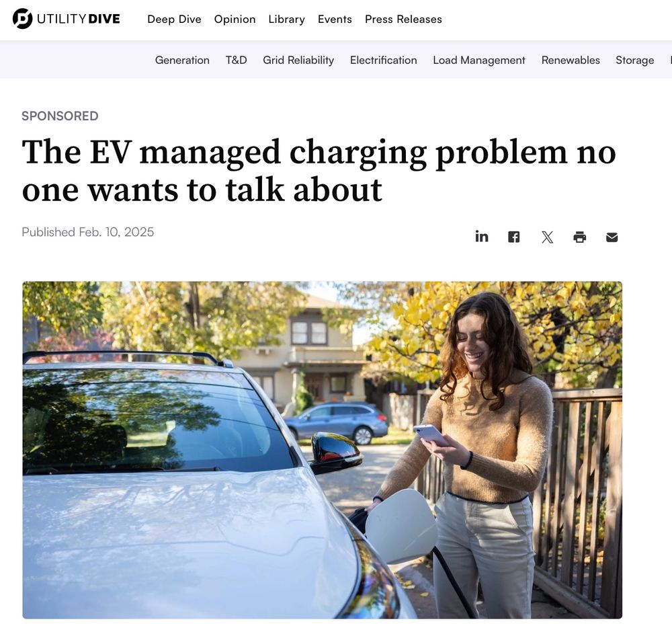672x628 pixels.
Task: Share article on LinkedIn
Action: [x=482, y=237]
